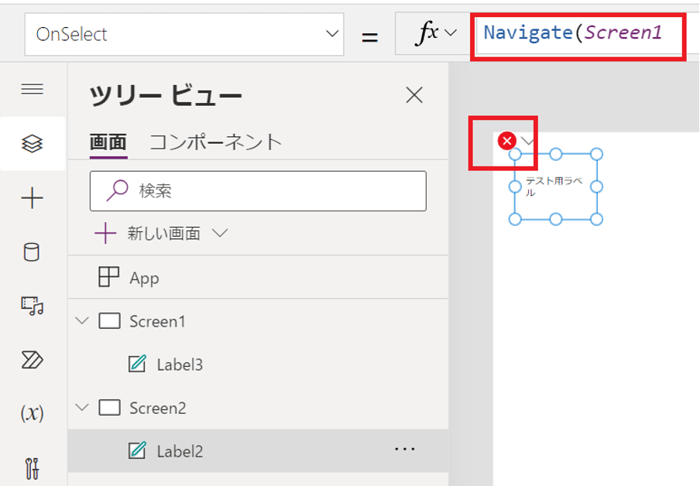Click the formula bar Navigate(Screen1 text

pos(573,33)
